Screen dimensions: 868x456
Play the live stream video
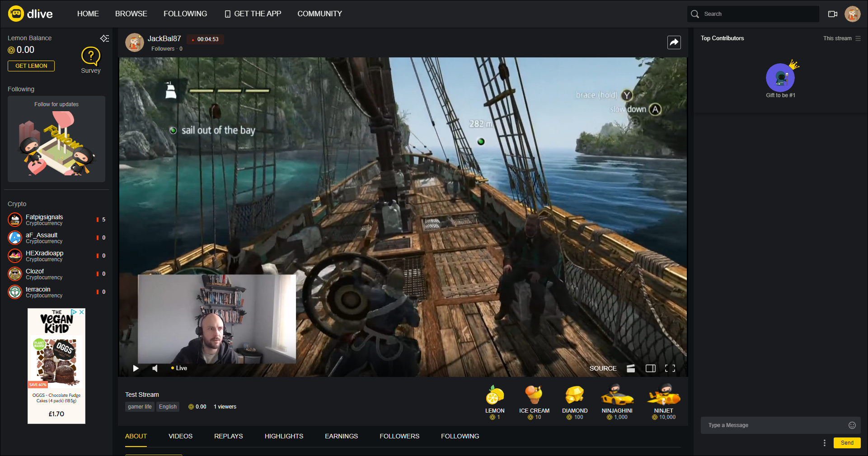click(136, 368)
